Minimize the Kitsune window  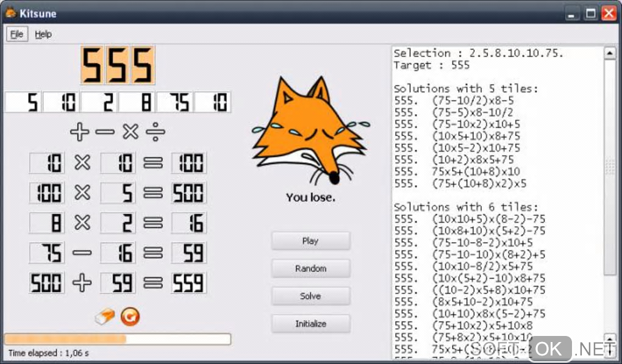(x=571, y=13)
